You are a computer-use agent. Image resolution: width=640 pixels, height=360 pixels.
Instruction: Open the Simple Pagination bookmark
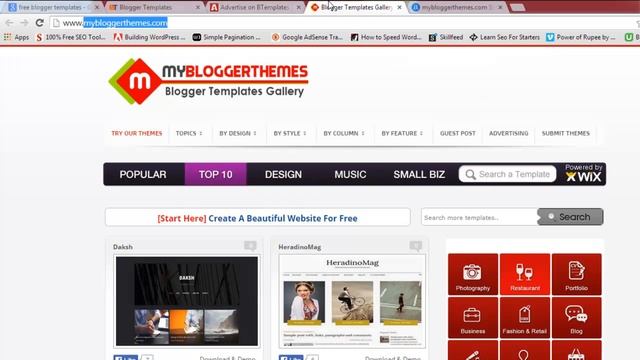227,37
